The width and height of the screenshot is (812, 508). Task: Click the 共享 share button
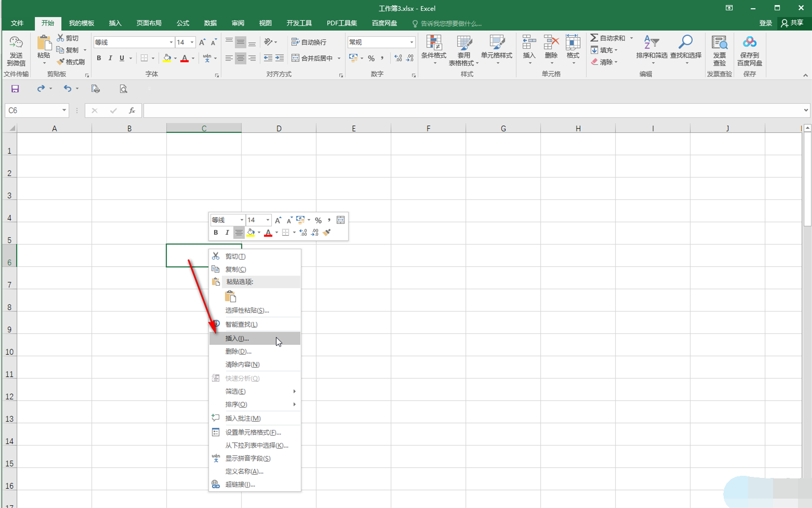click(792, 23)
